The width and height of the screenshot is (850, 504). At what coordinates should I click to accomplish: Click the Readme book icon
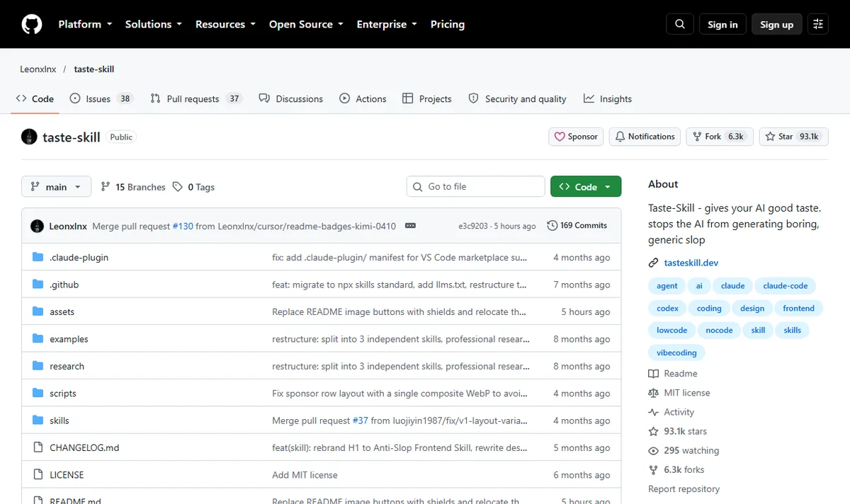[x=654, y=374]
